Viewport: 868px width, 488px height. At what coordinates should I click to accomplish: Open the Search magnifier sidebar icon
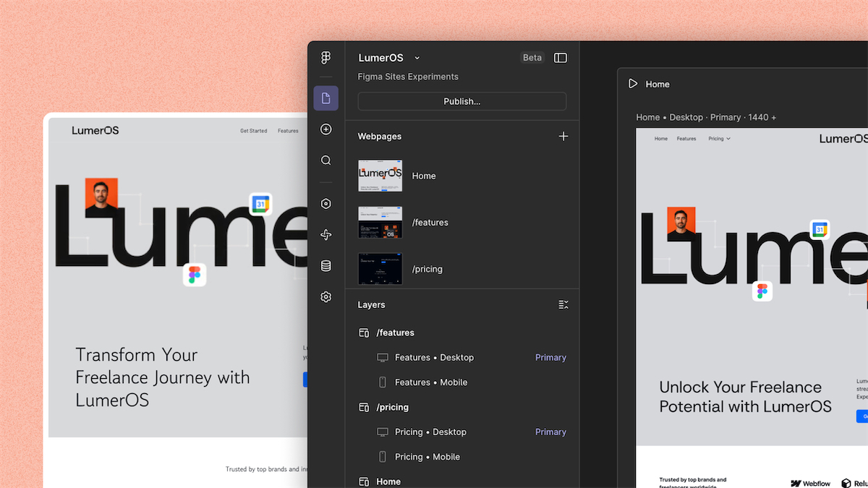point(326,160)
